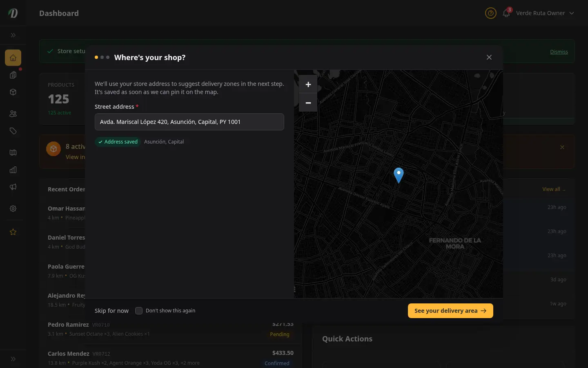The height and width of the screenshot is (368, 588).
Task: Open the star favorites sidebar icon
Action: [x=13, y=232]
